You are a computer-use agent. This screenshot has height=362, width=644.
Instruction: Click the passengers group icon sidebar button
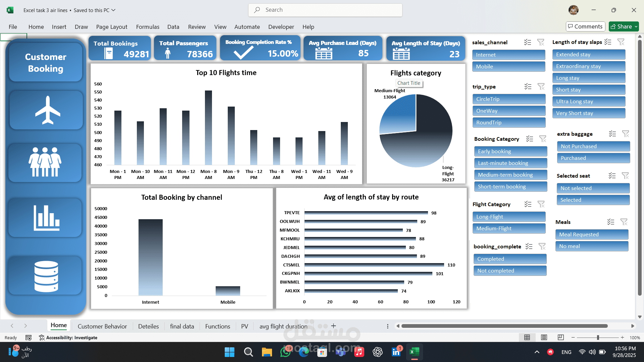pos(45,163)
